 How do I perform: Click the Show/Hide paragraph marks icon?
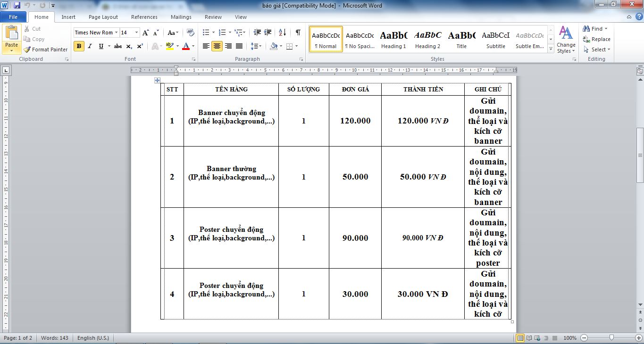pos(298,33)
